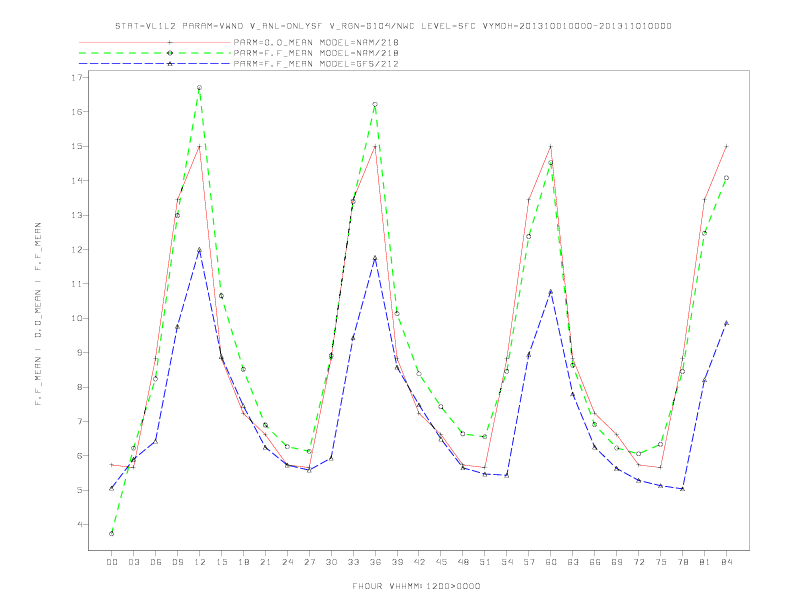Image resolution: width=792 pixels, height=612 pixels.
Task: Click y-axis tick label 7
Action: tap(80, 422)
